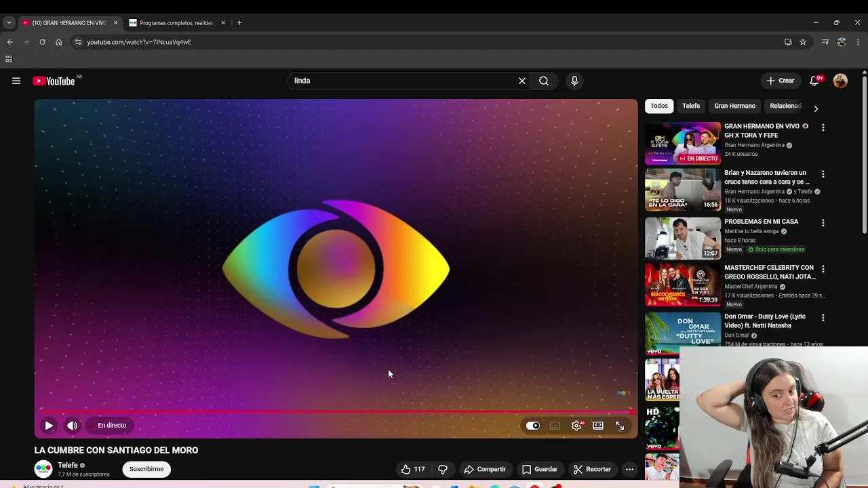The image size is (868, 488).
Task: Open options for Don Omar Dutty Love video
Action: click(823, 318)
